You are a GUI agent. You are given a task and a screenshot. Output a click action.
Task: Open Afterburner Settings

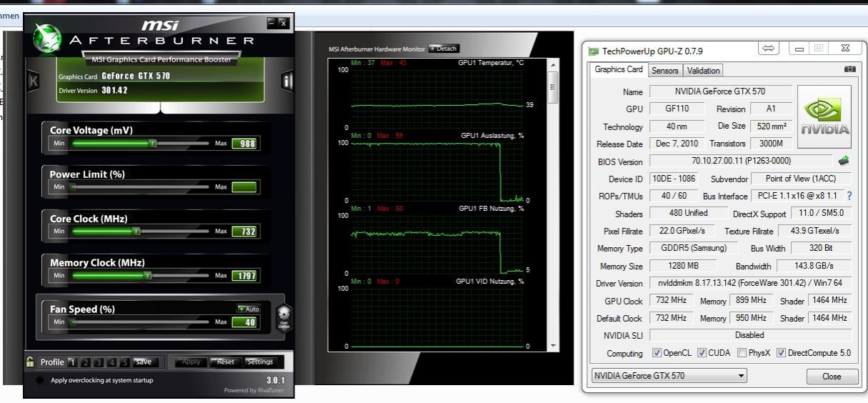[x=259, y=362]
